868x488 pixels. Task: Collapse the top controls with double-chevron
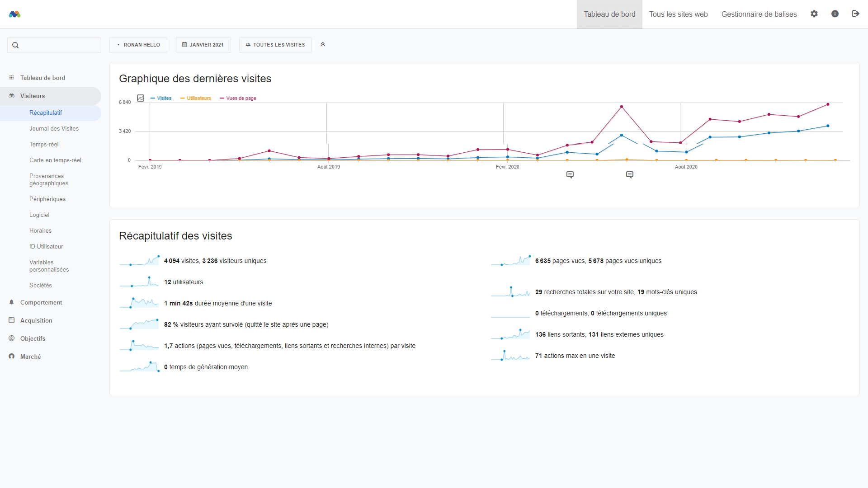(x=323, y=44)
